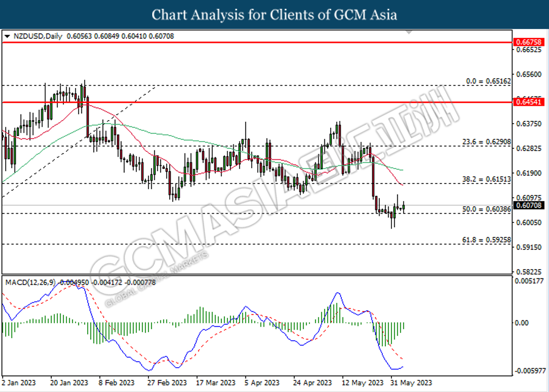The image size is (549, 392).
Task: Click the 0.66758 red price label
Action: pos(528,42)
